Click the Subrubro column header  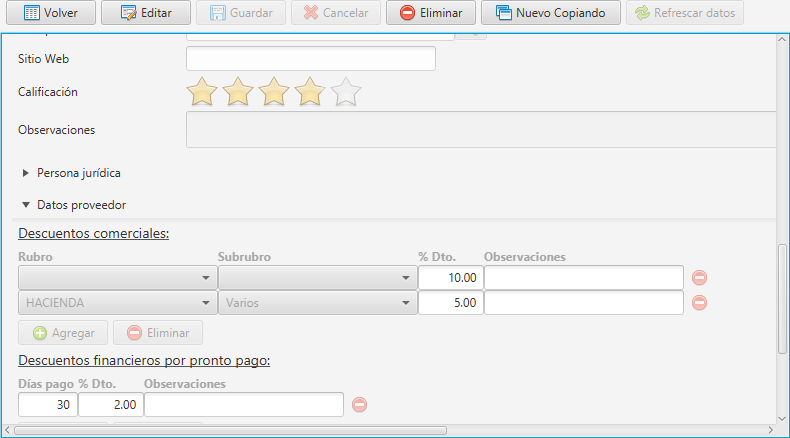[244, 257]
